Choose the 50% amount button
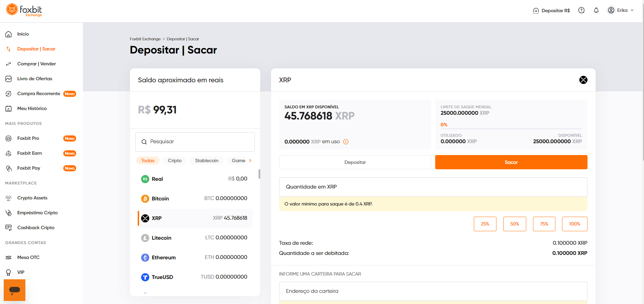The height and width of the screenshot is (304, 644). (514, 224)
